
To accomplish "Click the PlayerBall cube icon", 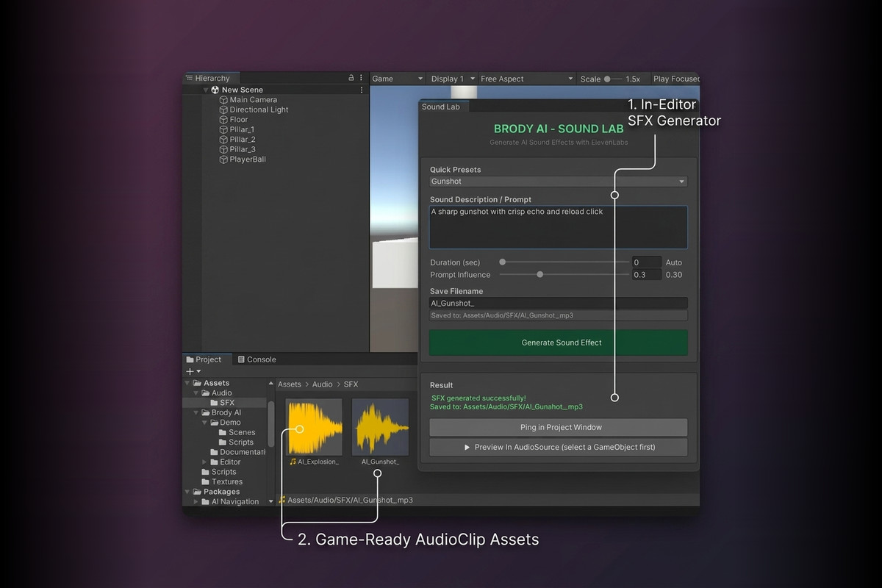I will click(x=223, y=159).
